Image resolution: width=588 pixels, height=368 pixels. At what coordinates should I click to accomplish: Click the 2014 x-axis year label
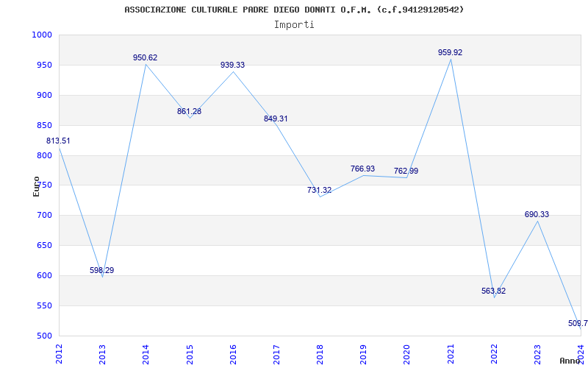pos(146,354)
